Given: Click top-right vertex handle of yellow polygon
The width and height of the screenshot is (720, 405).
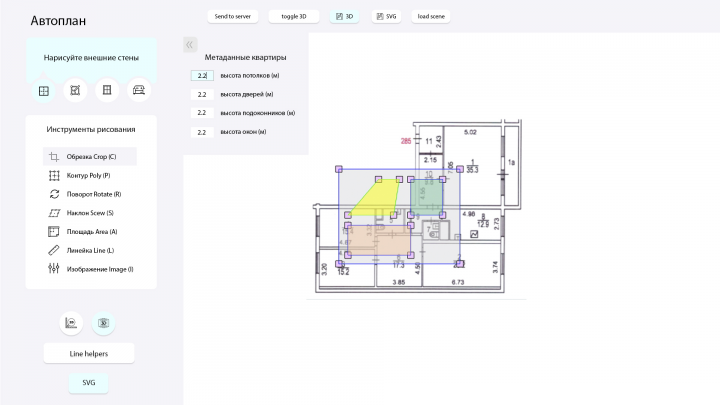Looking at the screenshot, I should [399, 180].
